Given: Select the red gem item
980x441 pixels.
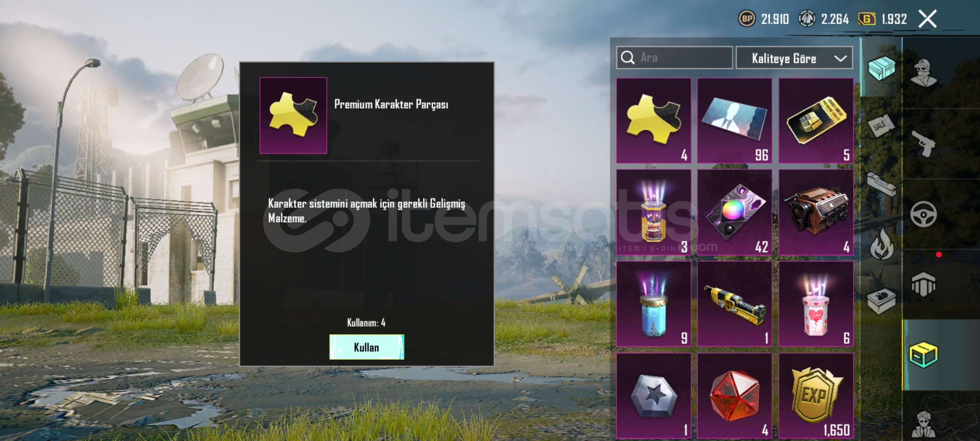Looking at the screenshot, I should tap(734, 396).
